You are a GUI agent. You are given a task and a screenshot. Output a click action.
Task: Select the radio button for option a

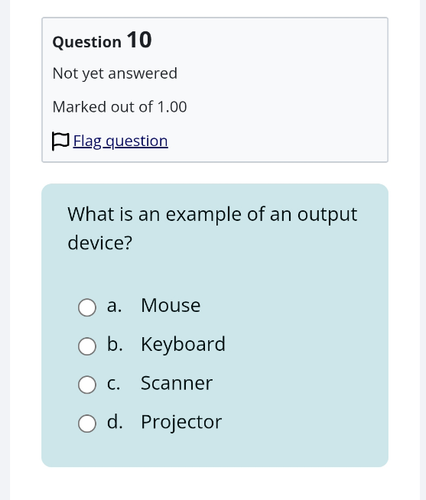coord(87,307)
